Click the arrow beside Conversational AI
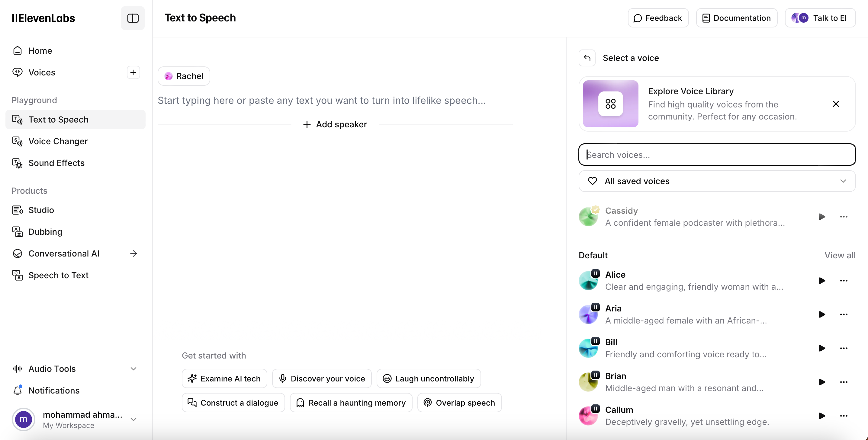This screenshot has width=868, height=440. (x=133, y=253)
